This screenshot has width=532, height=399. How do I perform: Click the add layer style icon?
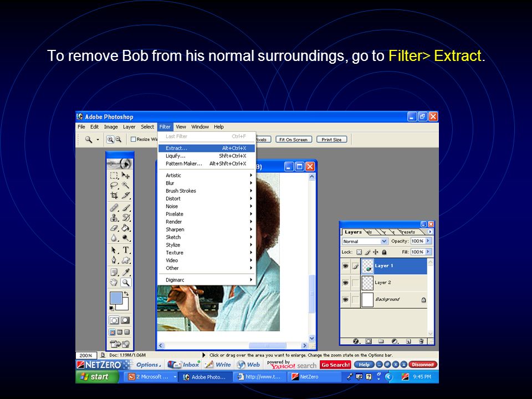click(x=356, y=341)
